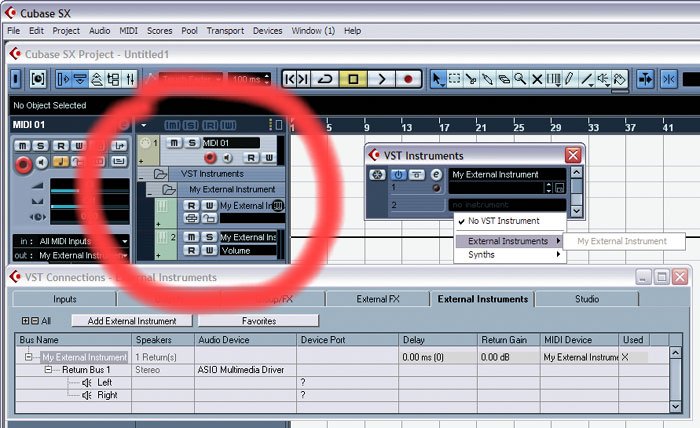Click the expand-collapse All button
The height and width of the screenshot is (428, 700).
[x=36, y=321]
